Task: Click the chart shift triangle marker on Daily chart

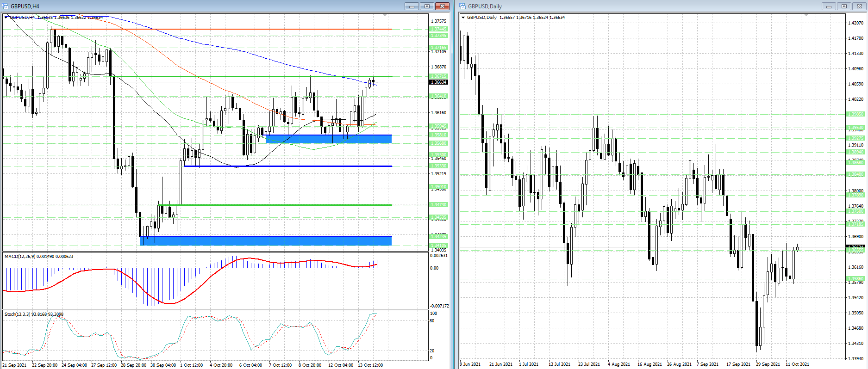Action: point(806,15)
